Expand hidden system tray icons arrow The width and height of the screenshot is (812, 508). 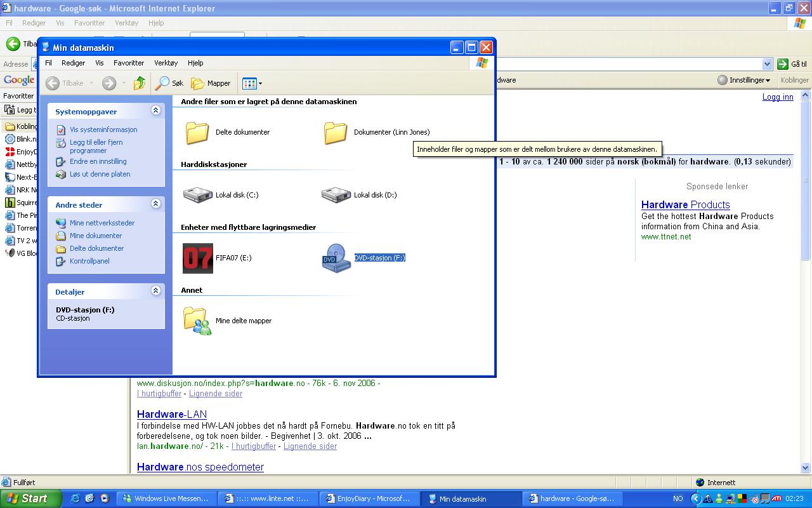[696, 498]
